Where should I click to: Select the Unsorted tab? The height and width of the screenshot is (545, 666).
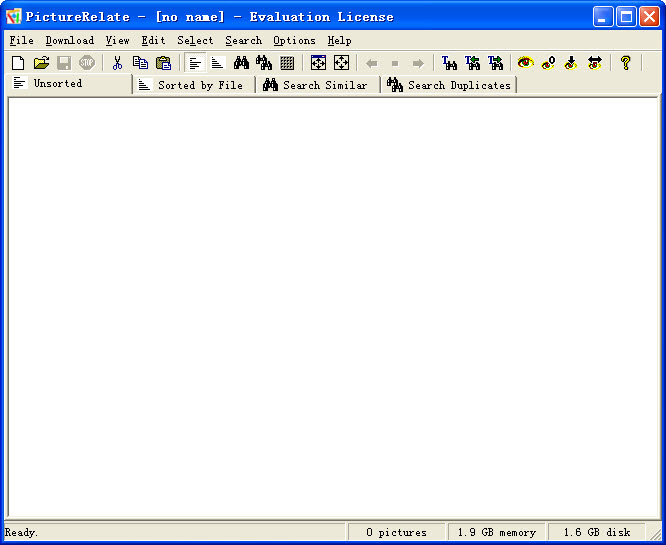click(58, 84)
